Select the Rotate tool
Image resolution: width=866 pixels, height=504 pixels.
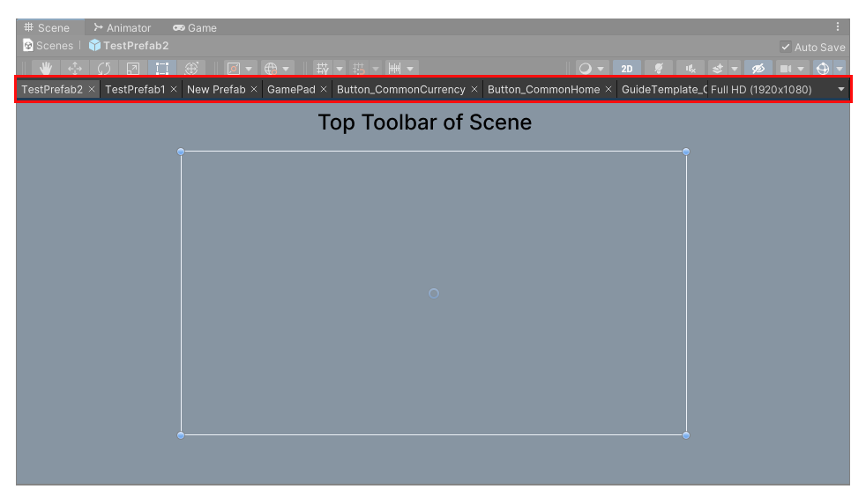(x=103, y=68)
